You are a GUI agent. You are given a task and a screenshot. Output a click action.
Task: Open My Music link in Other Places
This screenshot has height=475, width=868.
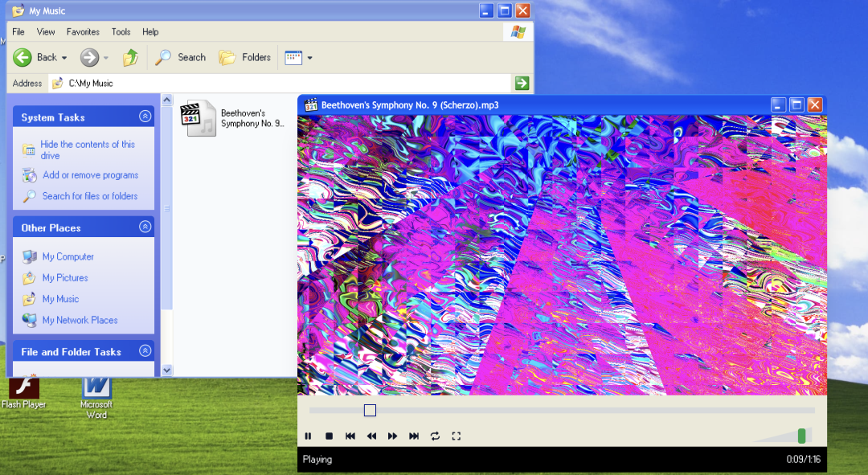pyautogui.click(x=61, y=298)
